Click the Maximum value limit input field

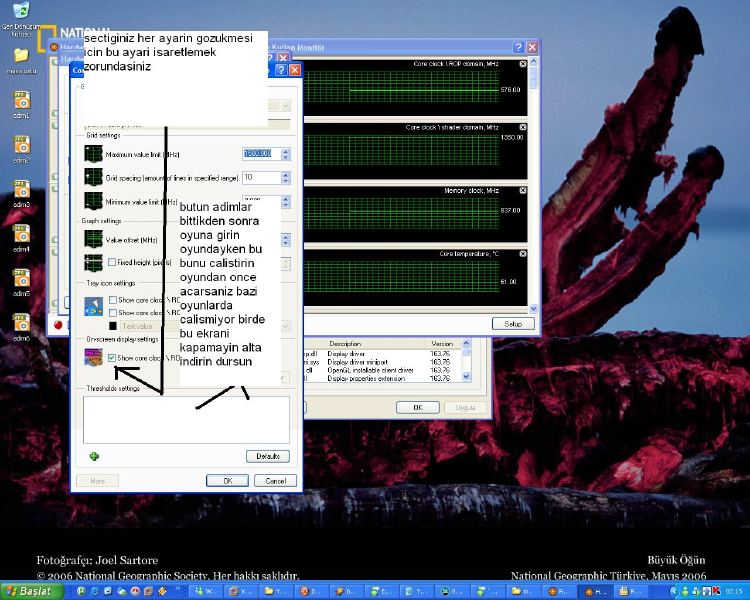click(262, 154)
